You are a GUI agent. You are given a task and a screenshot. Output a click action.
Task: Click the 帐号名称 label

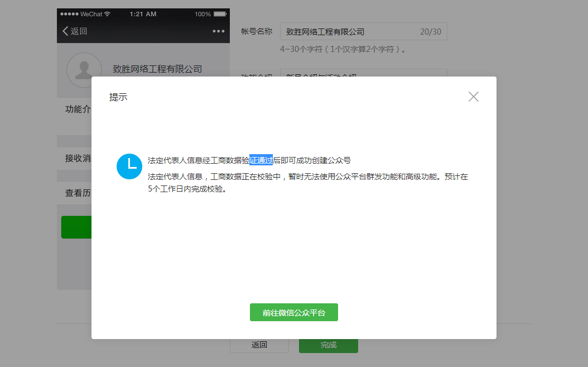(x=257, y=31)
